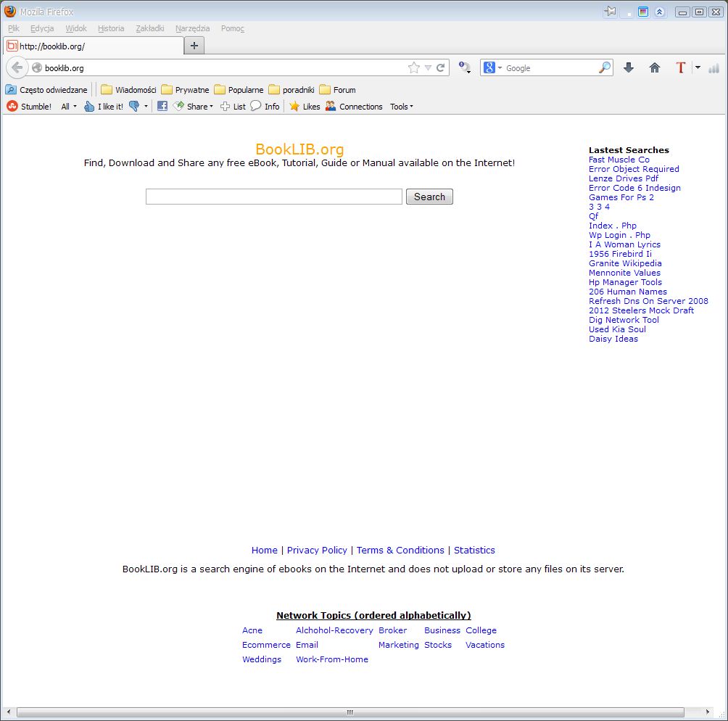This screenshot has height=721, width=728.
Task: Focus the BookLIB search text field
Action: (x=273, y=197)
